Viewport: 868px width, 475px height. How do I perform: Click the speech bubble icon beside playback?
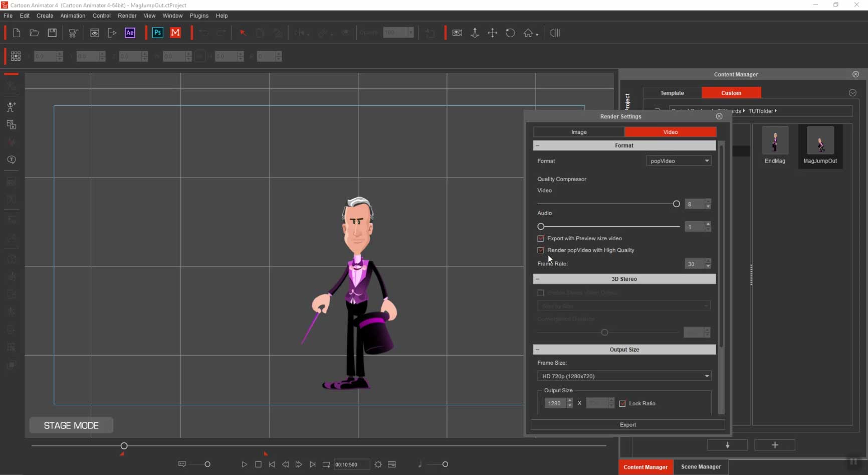pos(182,464)
